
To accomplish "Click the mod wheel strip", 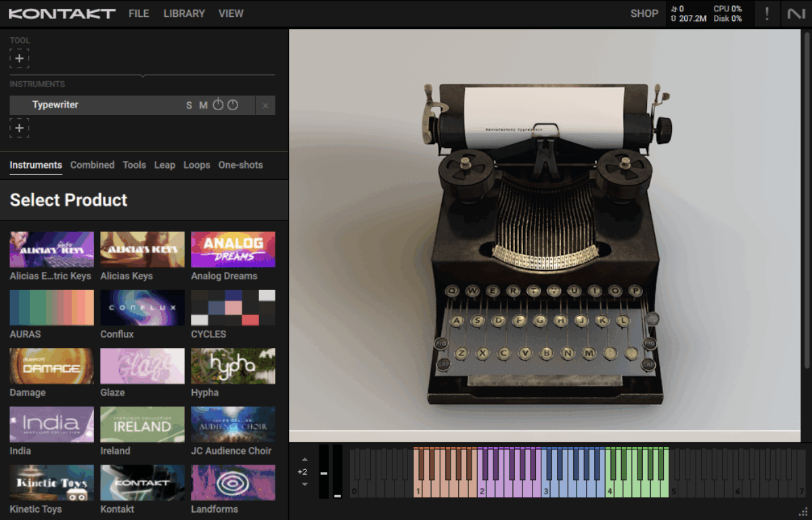I will (x=338, y=472).
